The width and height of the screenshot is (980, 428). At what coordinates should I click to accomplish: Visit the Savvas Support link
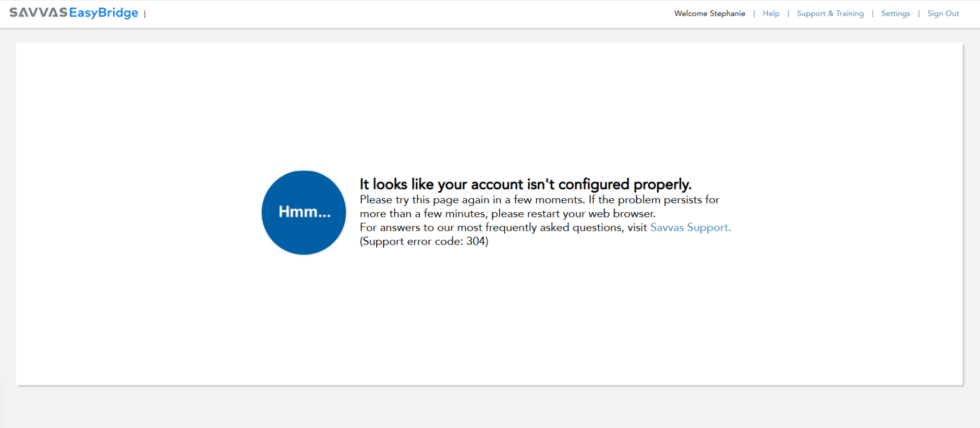690,227
